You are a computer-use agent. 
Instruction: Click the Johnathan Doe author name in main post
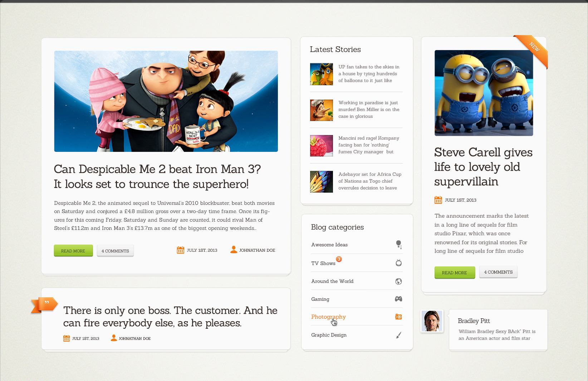(257, 250)
